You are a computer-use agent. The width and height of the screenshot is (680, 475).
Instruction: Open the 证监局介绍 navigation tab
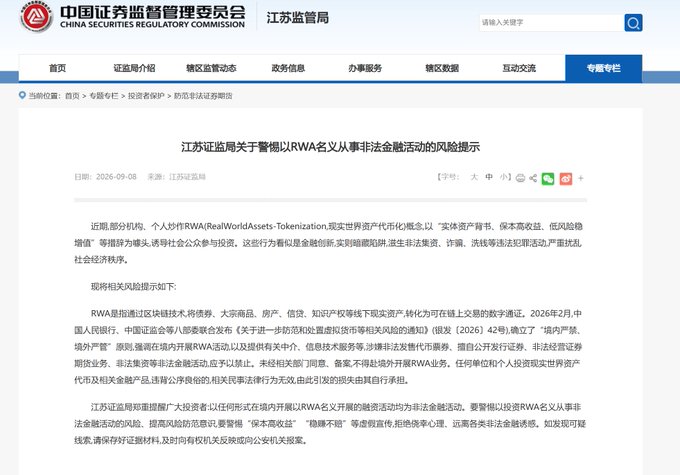pos(134,68)
